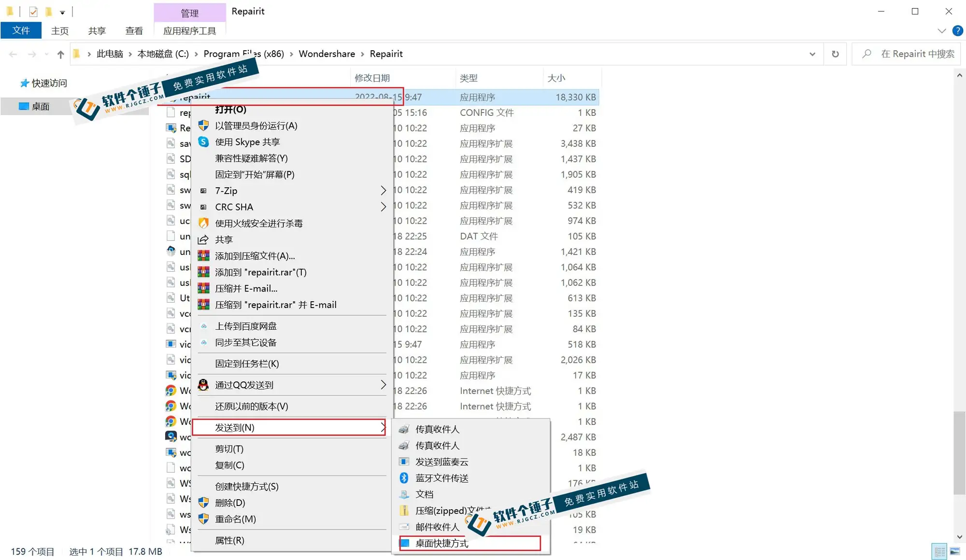Click the documents icon next to 文档

(404, 494)
